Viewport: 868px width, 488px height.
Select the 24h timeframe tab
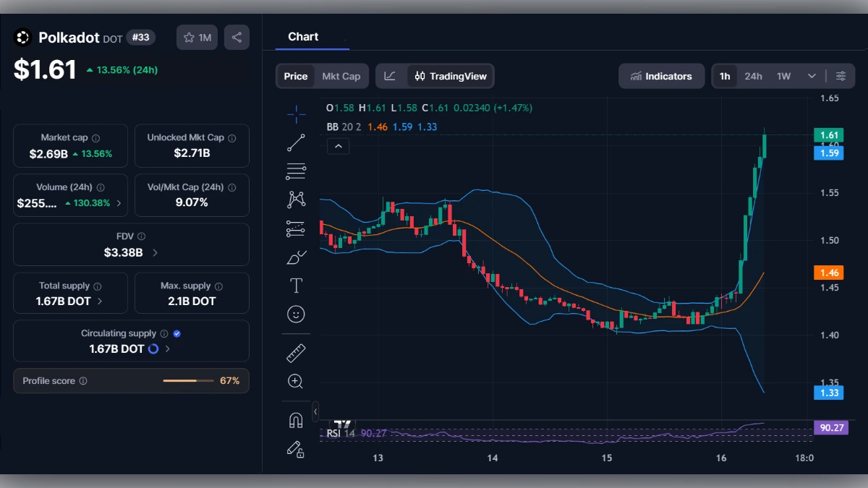coord(753,76)
